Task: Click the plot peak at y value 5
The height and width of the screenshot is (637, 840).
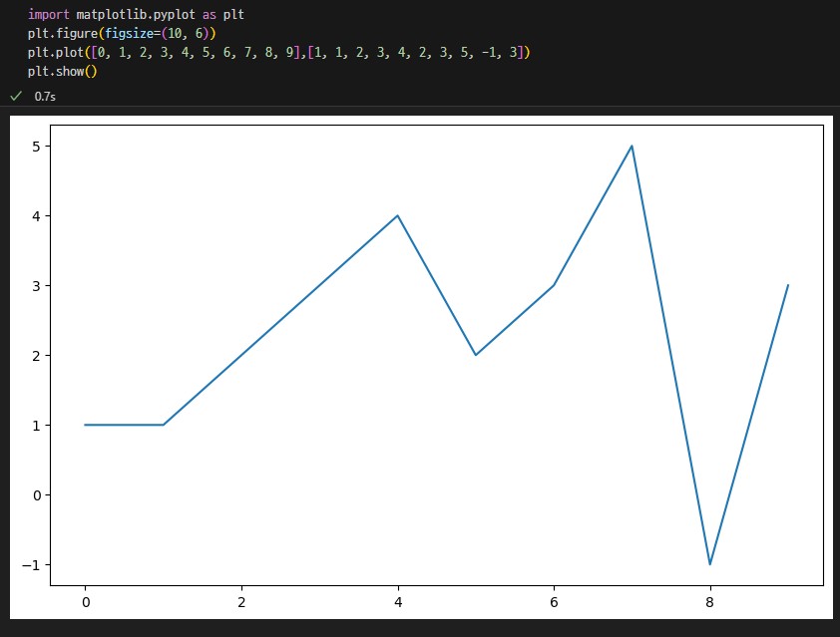Action: (631, 147)
